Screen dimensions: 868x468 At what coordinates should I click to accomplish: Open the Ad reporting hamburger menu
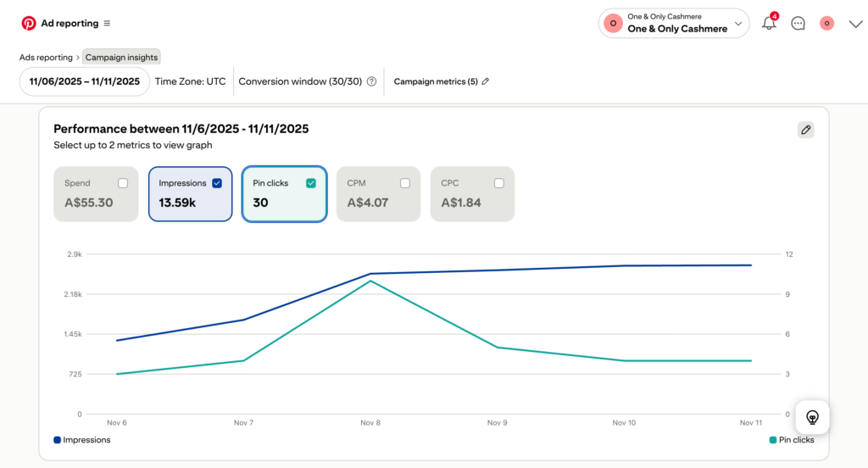107,24
